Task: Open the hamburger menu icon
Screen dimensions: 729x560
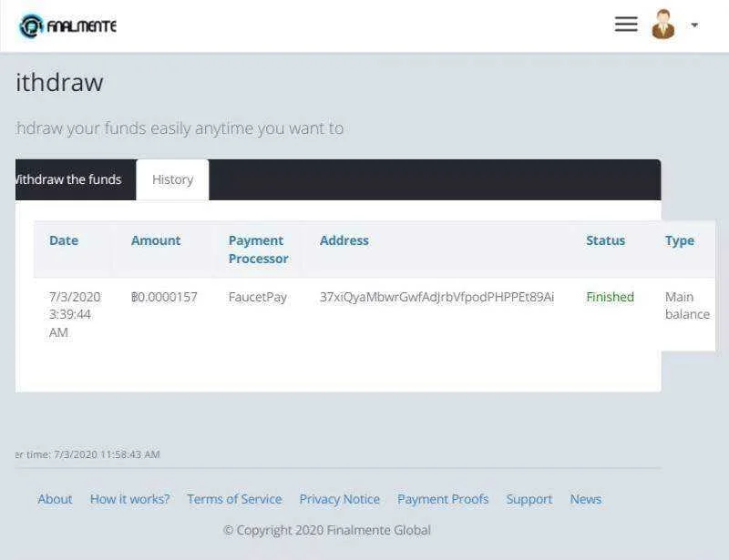Action: [626, 25]
